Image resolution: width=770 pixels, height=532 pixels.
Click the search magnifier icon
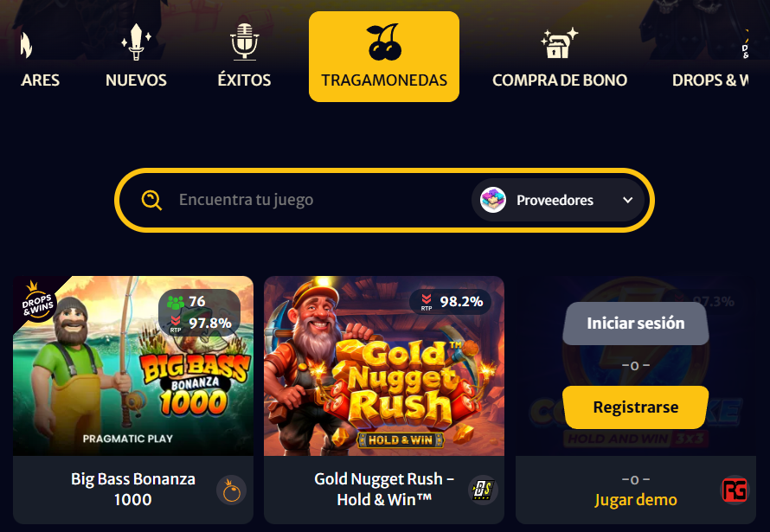coord(151,200)
